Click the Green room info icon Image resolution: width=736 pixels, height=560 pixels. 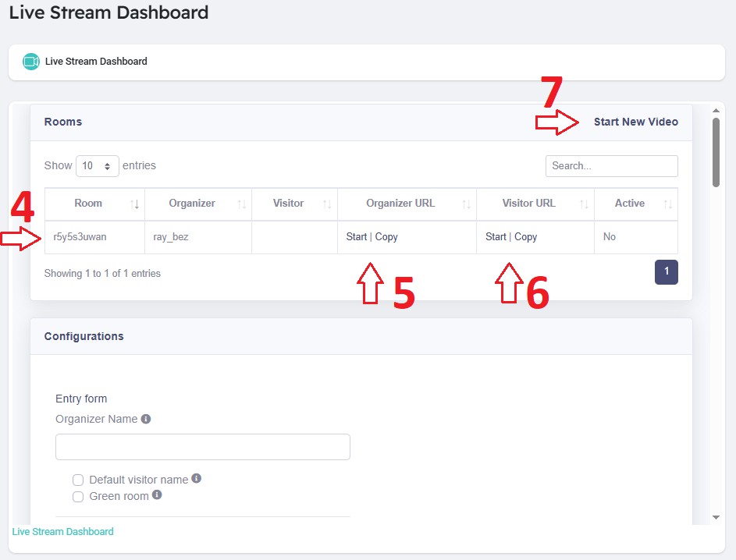[157, 494]
